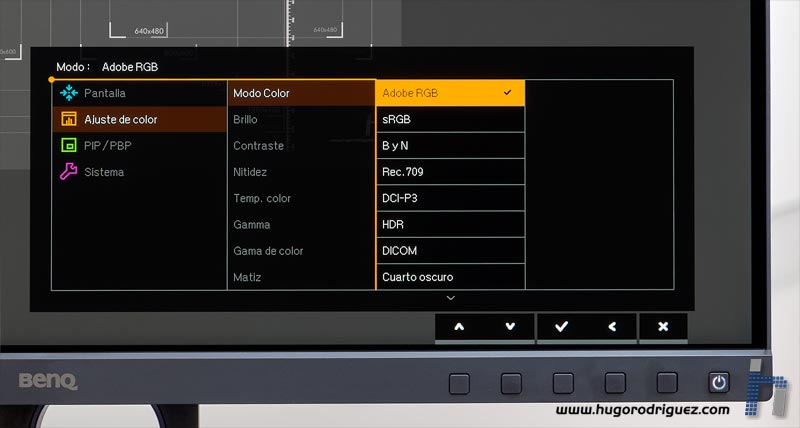800x428 pixels.
Task: Select the Pantalla snowflake icon
Action: [x=68, y=93]
